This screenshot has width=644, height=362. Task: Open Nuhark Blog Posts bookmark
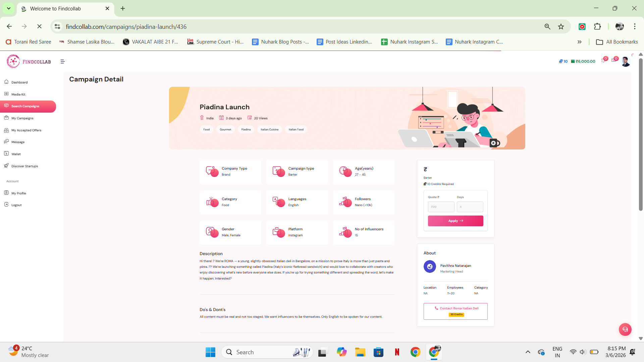pyautogui.click(x=281, y=42)
